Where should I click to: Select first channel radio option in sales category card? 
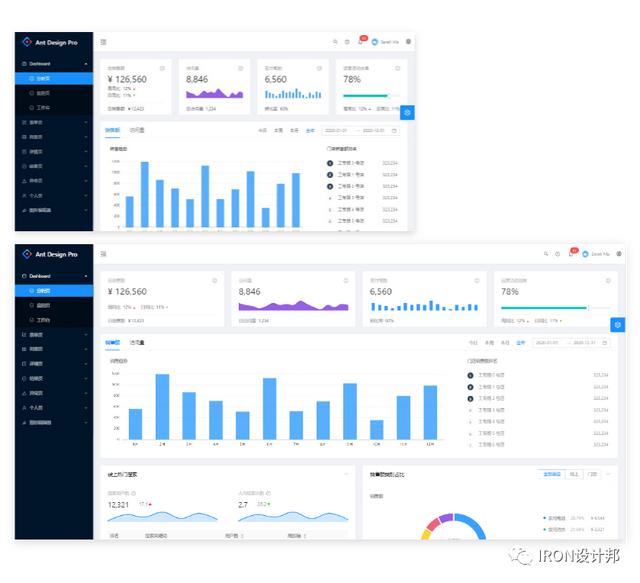pos(552,474)
